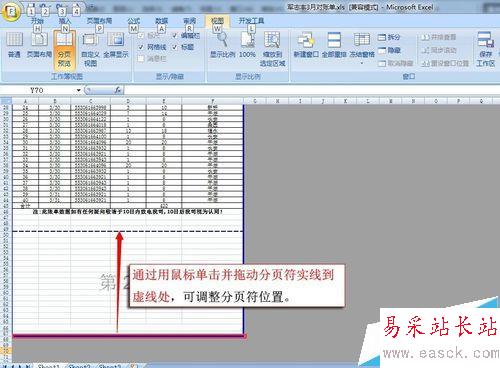Toggle the 网格线 gridlines checkbox

(141, 47)
